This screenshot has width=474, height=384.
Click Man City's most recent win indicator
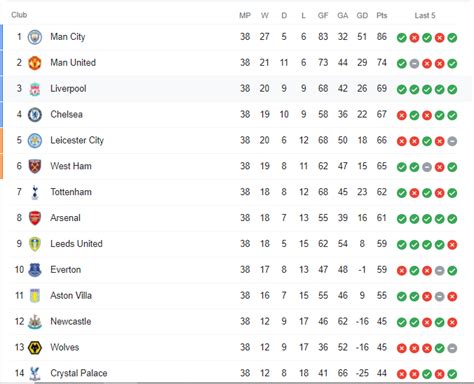point(452,38)
